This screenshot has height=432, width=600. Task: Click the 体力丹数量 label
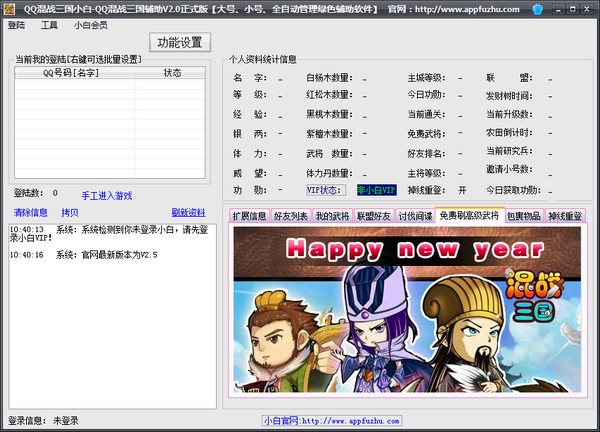point(329,173)
